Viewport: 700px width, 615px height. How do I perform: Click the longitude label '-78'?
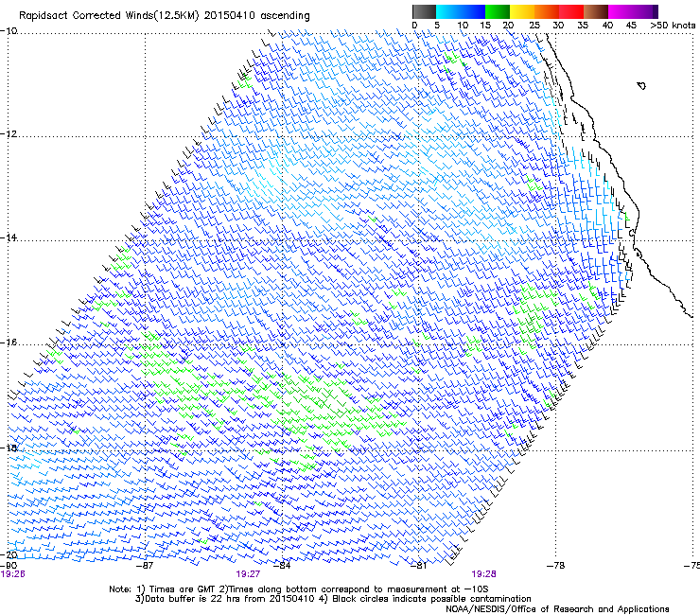click(556, 566)
